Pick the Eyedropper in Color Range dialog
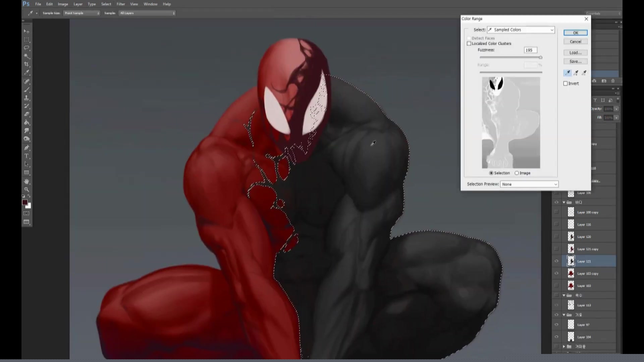The image size is (644, 362). (568, 73)
